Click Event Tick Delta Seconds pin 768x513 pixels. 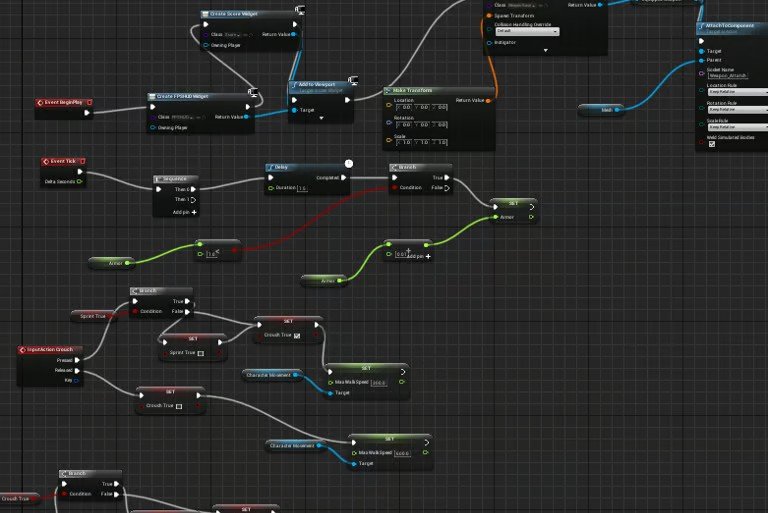click(x=79, y=181)
